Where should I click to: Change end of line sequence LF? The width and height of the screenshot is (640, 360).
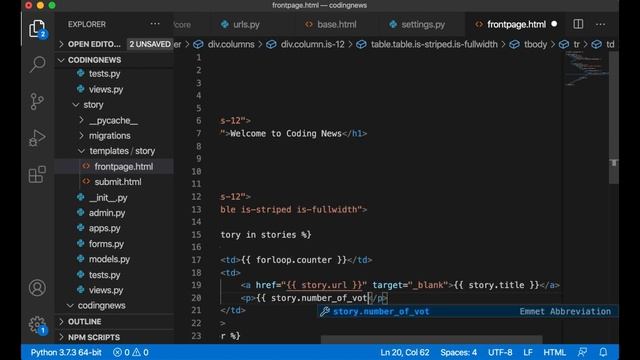(528, 352)
